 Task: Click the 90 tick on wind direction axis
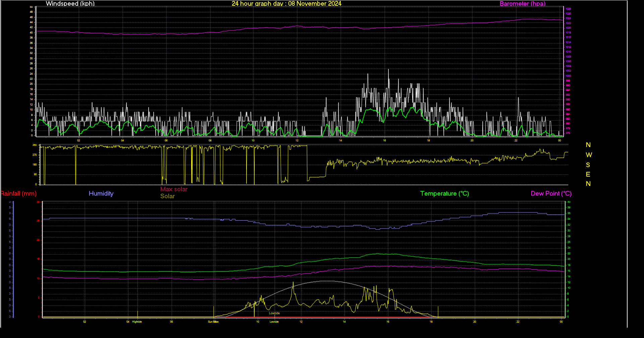click(x=35, y=174)
